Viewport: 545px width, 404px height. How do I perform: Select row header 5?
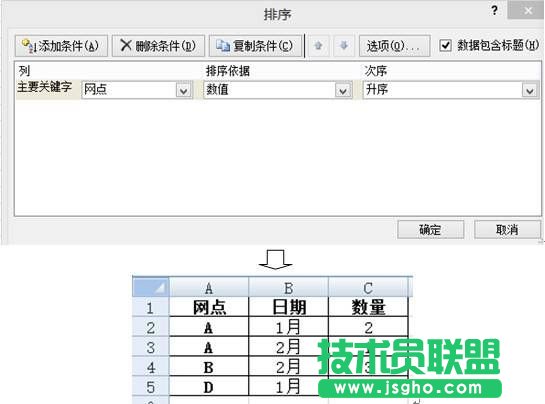[x=151, y=387]
